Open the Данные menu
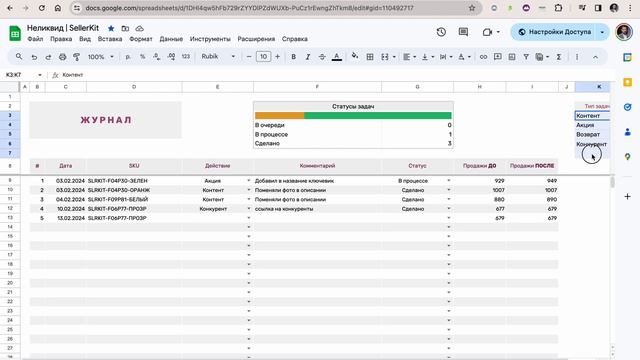This screenshot has height=360, width=640. point(171,39)
